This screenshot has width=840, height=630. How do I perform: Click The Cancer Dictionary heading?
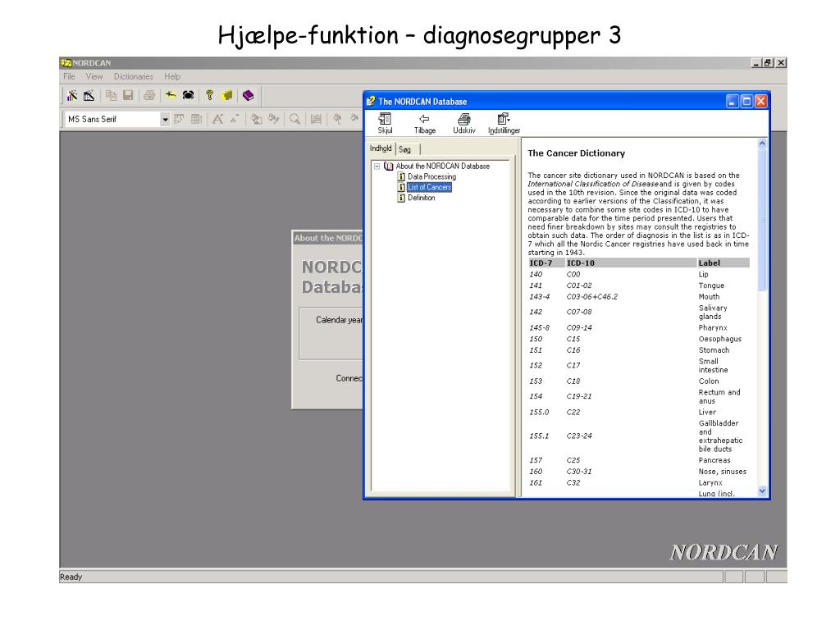pyautogui.click(x=577, y=153)
